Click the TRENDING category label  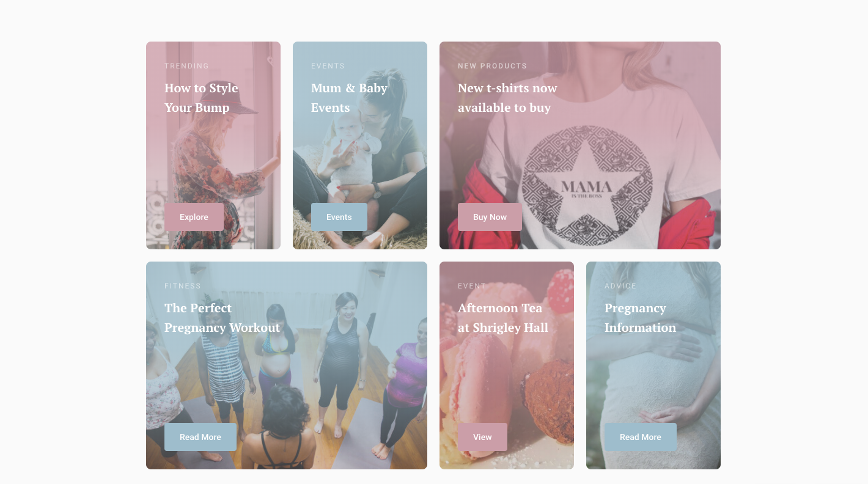point(186,66)
